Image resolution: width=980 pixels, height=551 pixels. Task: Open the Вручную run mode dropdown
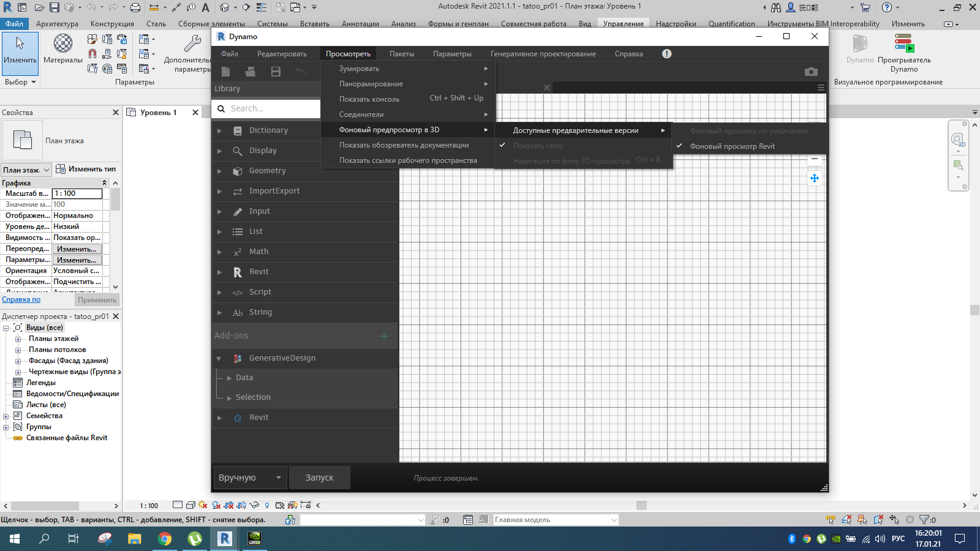[x=250, y=478]
